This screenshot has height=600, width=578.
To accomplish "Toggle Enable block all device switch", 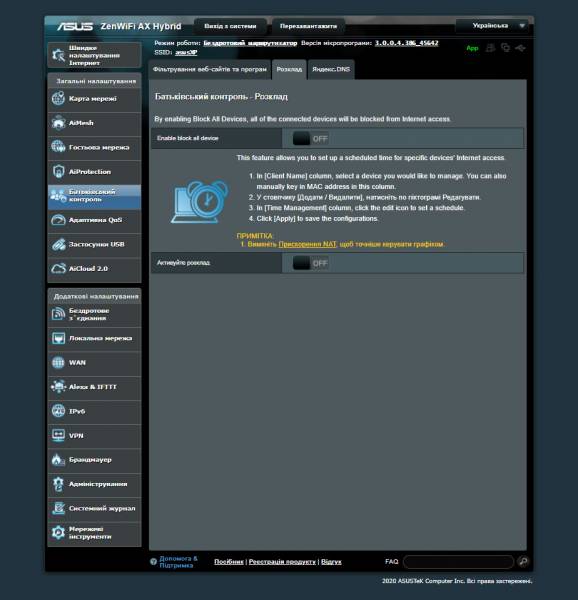I will click(x=310, y=139).
